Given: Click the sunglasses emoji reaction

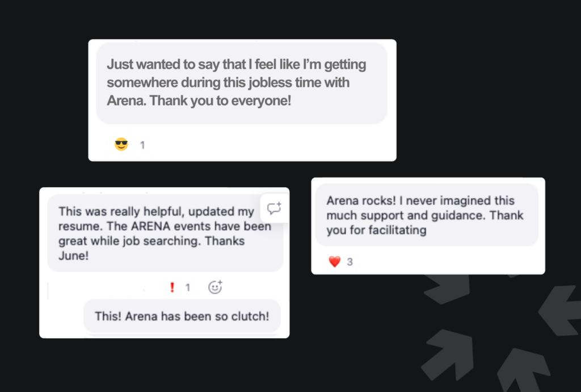Looking at the screenshot, I should (121, 144).
